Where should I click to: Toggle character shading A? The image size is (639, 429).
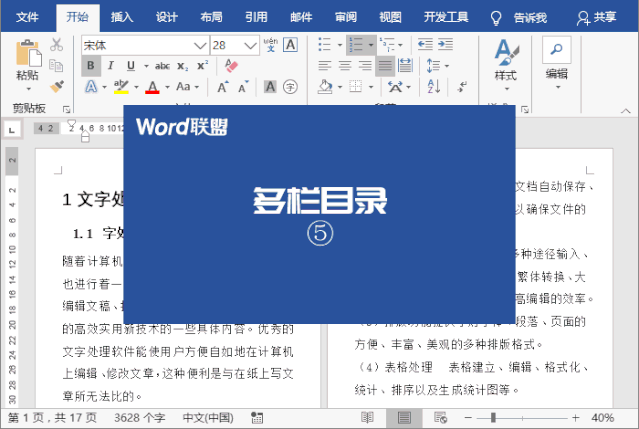pyautogui.click(x=270, y=86)
